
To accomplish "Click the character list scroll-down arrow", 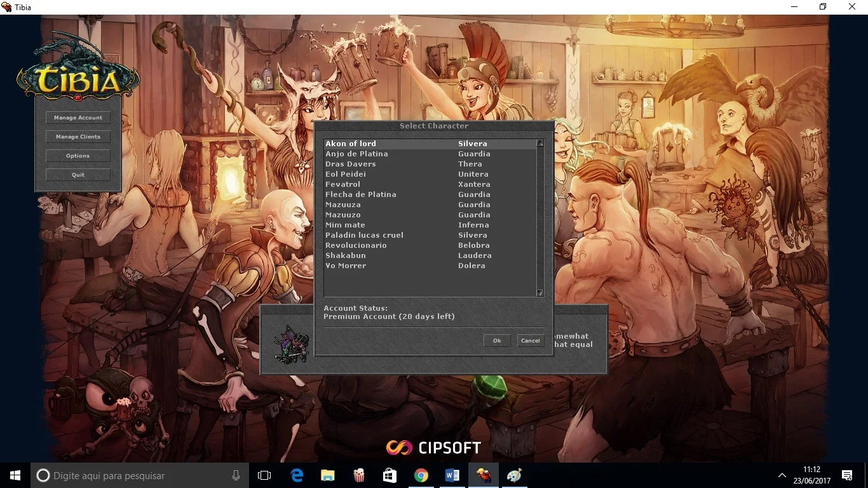I will coord(540,293).
